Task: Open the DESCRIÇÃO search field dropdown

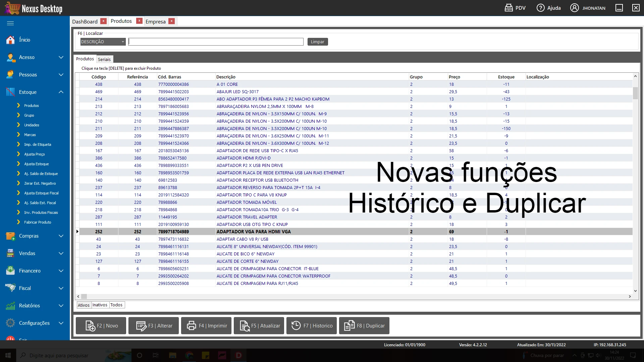Action: [x=123, y=42]
